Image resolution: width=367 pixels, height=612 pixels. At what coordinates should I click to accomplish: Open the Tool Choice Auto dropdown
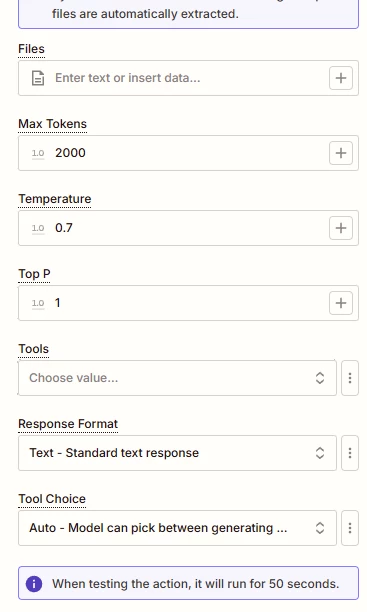[x=177, y=528]
